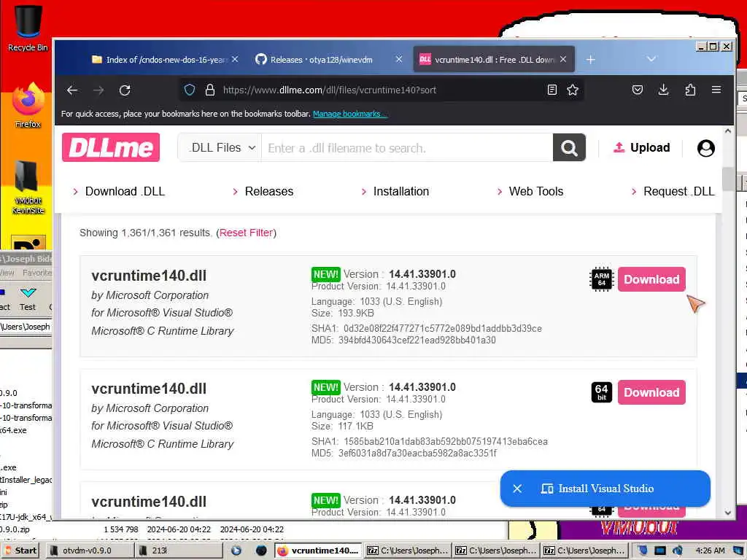Open the Pocket save icon
The width and height of the screenshot is (747, 560).
click(x=638, y=90)
